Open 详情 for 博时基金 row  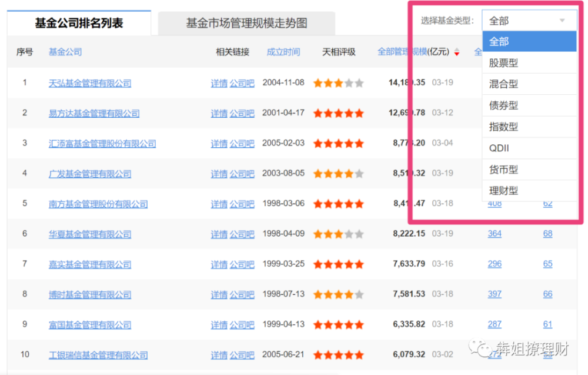click(x=219, y=295)
